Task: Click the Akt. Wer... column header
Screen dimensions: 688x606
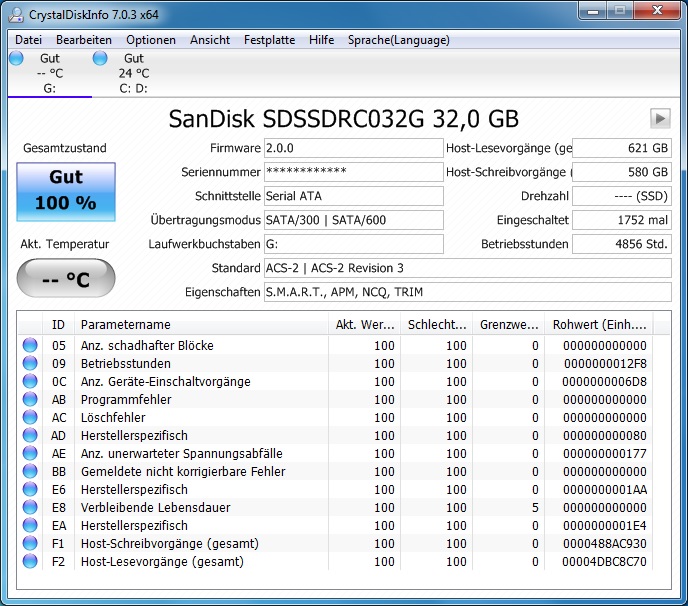Action: pyautogui.click(x=365, y=325)
